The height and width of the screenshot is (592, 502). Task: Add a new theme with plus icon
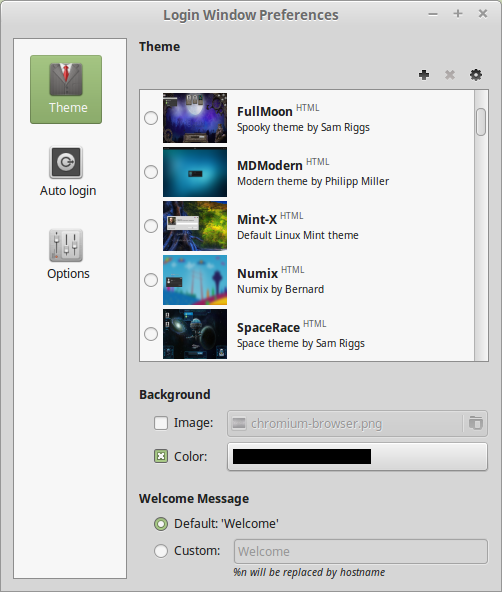pos(424,75)
